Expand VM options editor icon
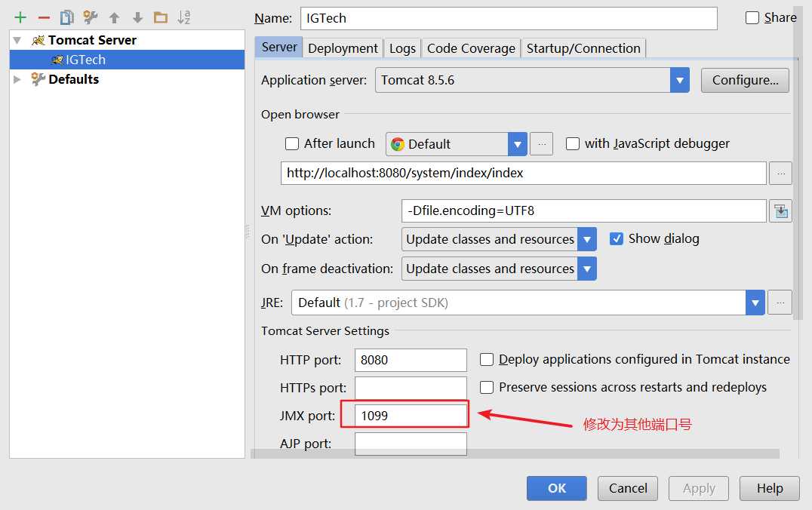Viewport: 812px width, 510px height. point(780,210)
